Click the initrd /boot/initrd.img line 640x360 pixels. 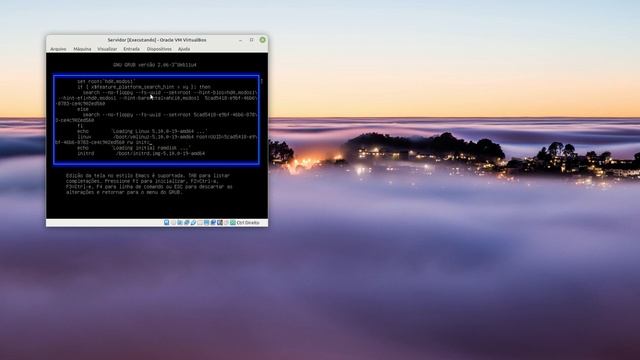coord(141,154)
